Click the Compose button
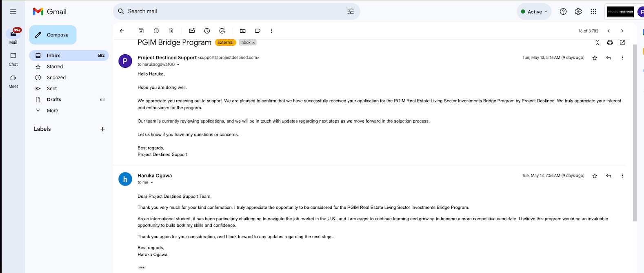This screenshot has width=644, height=273. [53, 35]
